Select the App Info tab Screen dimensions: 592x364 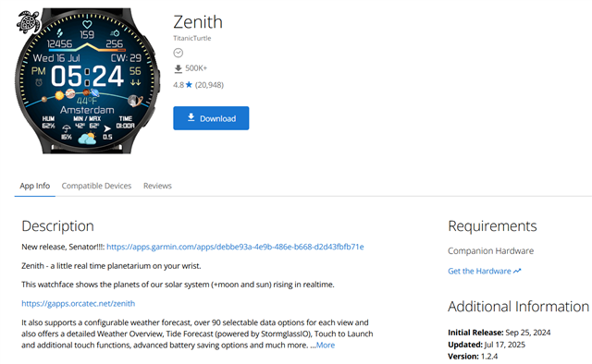(35, 186)
